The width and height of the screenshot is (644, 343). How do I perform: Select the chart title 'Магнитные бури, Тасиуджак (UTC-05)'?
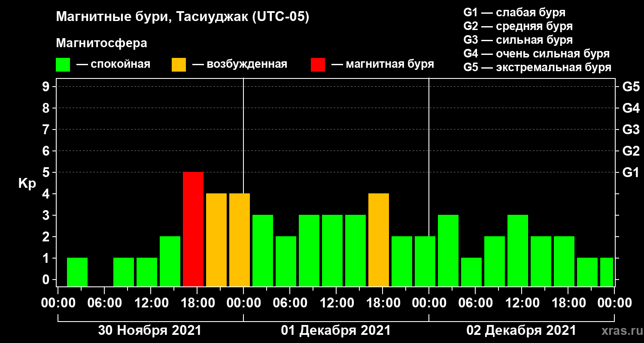tap(182, 17)
